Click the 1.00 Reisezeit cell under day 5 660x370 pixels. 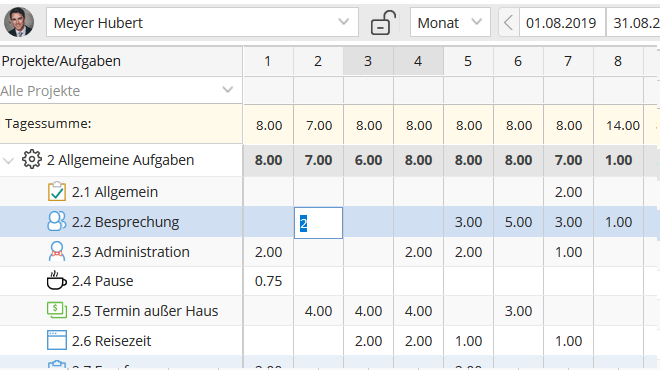point(468,341)
